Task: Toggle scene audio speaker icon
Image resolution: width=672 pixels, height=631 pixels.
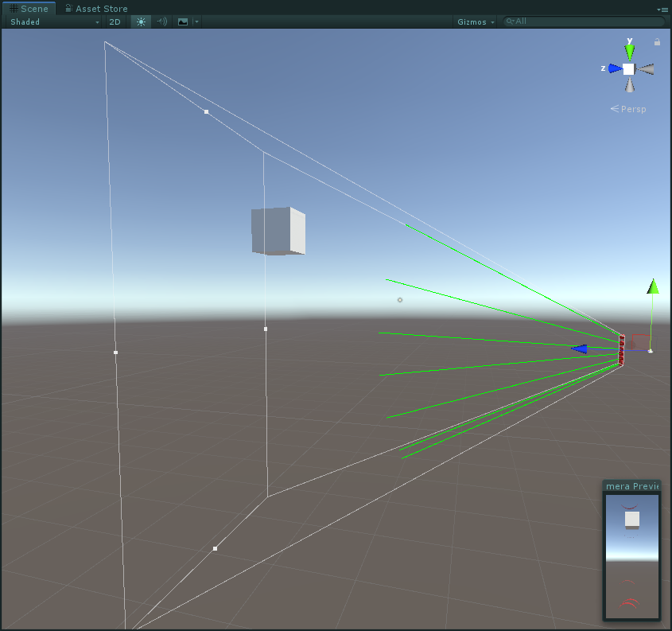Action: point(161,21)
